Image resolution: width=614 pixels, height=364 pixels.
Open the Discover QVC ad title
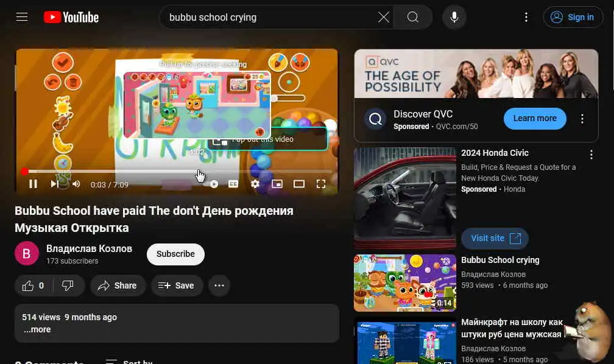click(423, 114)
